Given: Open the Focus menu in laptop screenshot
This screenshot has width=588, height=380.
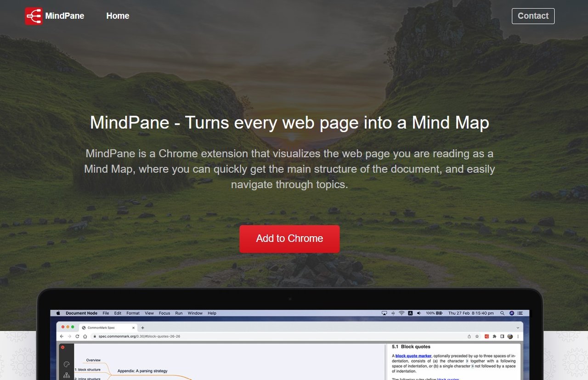Looking at the screenshot, I should point(164,313).
